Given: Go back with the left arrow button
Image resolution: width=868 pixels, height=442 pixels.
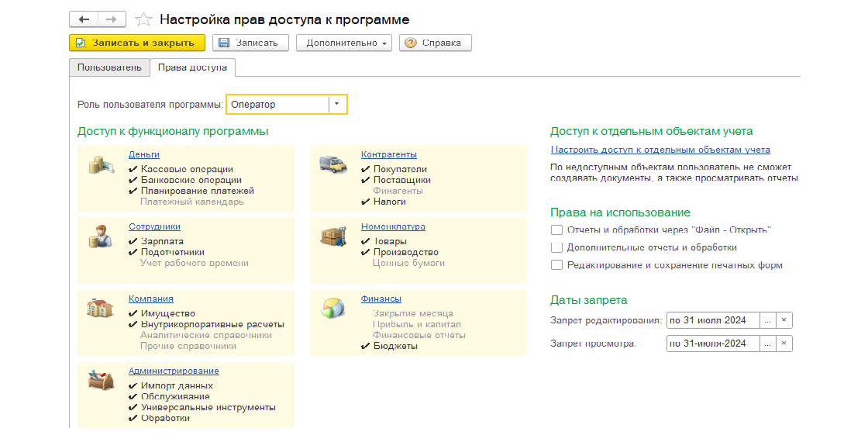Looking at the screenshot, I should (84, 19).
